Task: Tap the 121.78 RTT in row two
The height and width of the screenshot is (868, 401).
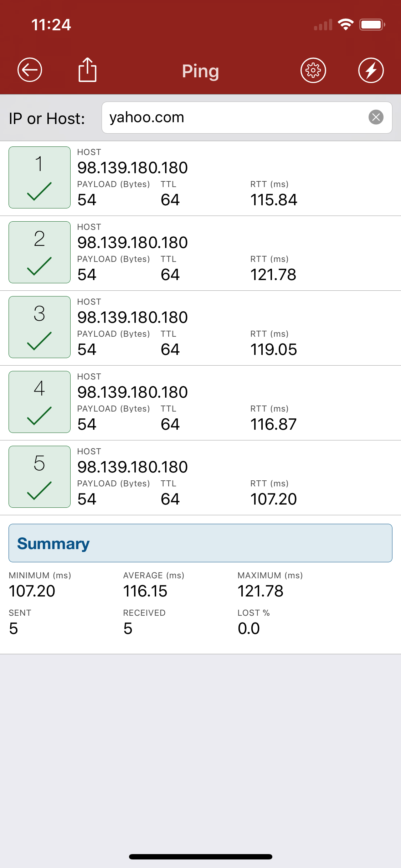Action: (x=273, y=275)
